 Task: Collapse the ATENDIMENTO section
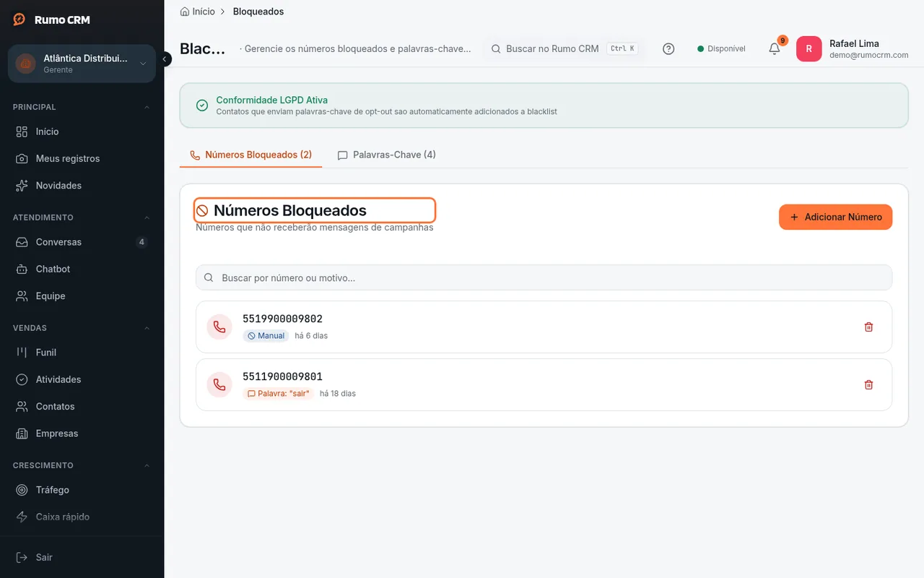pyautogui.click(x=147, y=217)
